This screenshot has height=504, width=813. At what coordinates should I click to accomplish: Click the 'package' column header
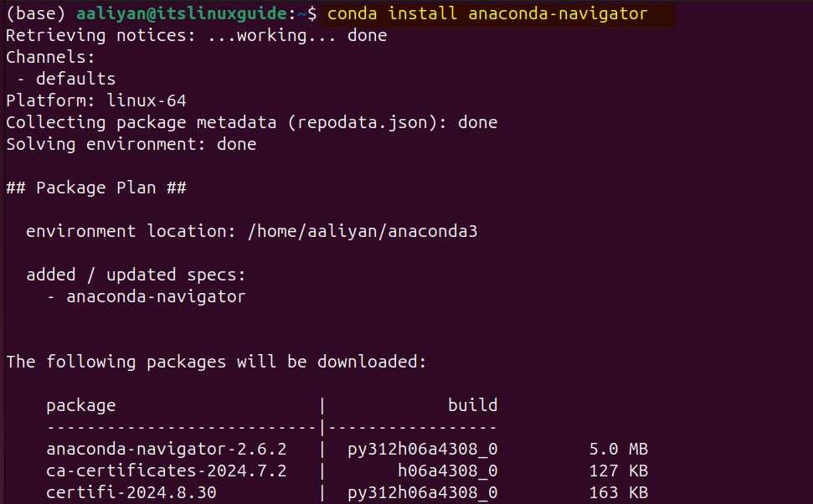point(81,405)
